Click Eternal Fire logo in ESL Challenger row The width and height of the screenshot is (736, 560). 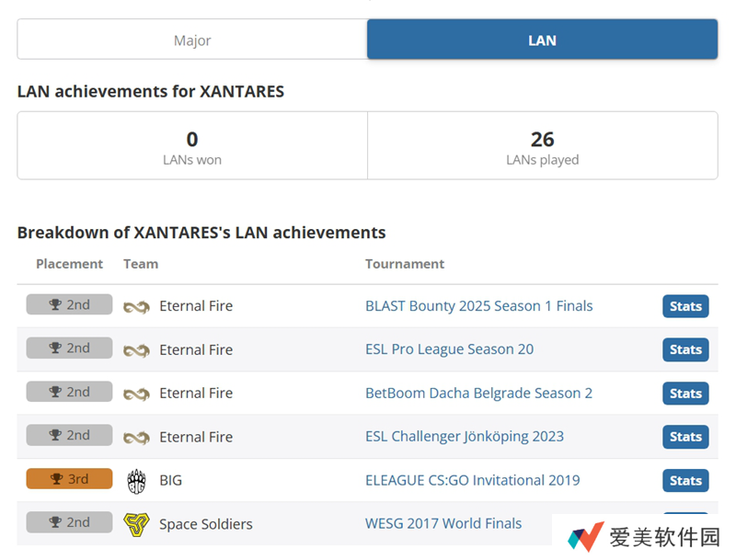click(136, 437)
